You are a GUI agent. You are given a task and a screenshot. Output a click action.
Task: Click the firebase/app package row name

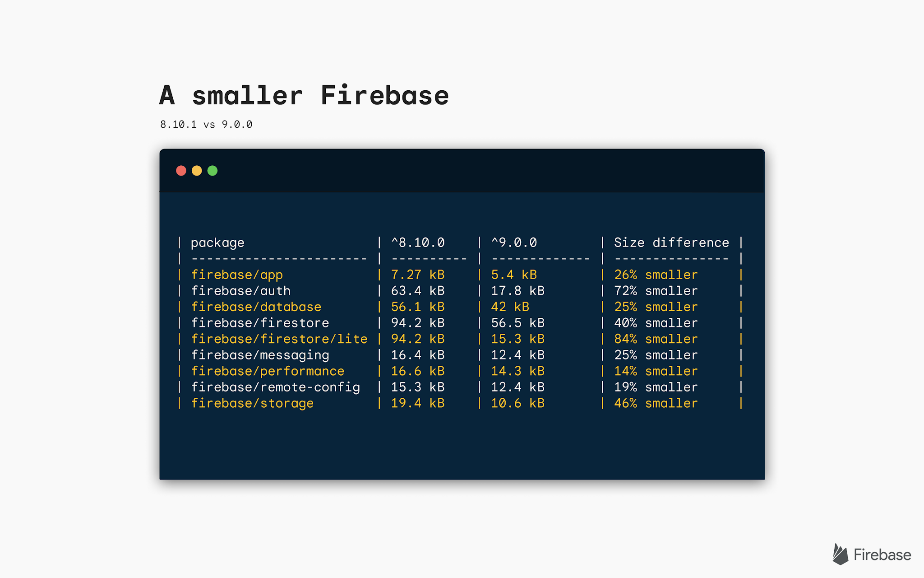[237, 275]
